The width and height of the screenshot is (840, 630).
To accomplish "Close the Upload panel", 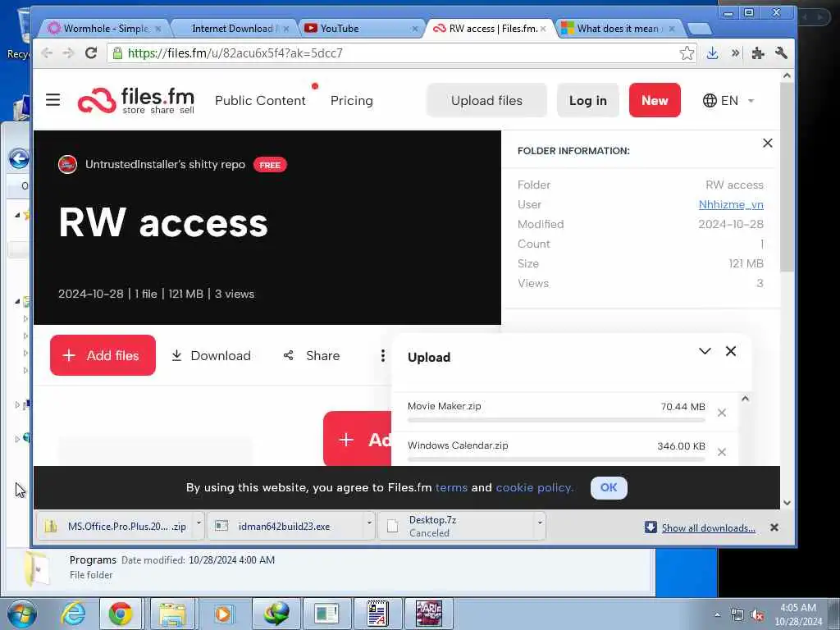I will click(x=731, y=351).
